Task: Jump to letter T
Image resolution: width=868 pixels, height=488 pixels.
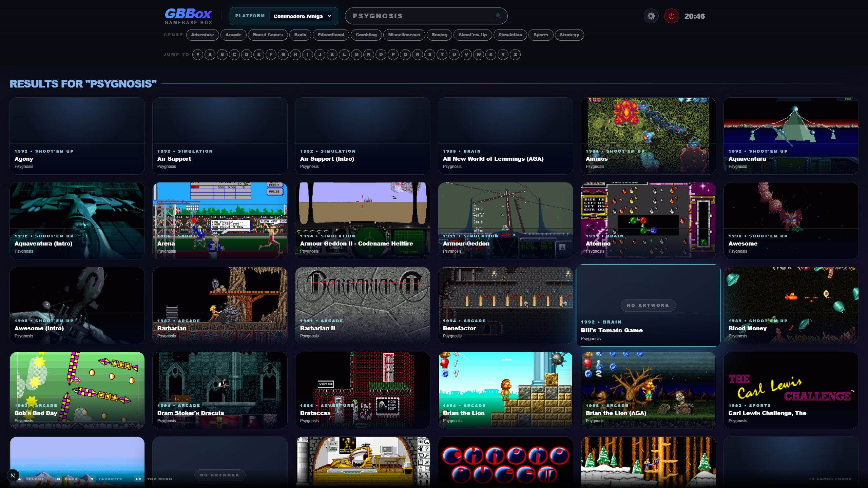Action: pyautogui.click(x=442, y=55)
